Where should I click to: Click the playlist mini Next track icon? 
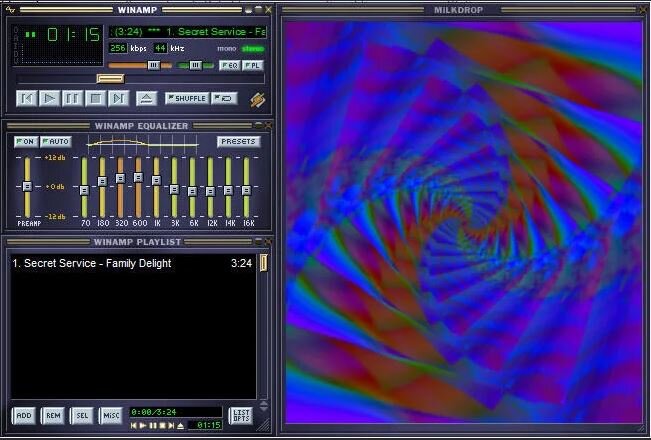[x=171, y=425]
